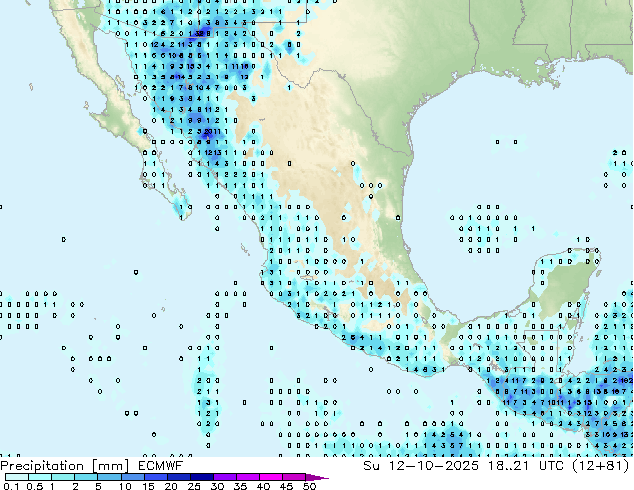Screen dimensions: 634x490
Task: Click the 15–20 mm legend color swatch
Action: [x=155, y=477]
